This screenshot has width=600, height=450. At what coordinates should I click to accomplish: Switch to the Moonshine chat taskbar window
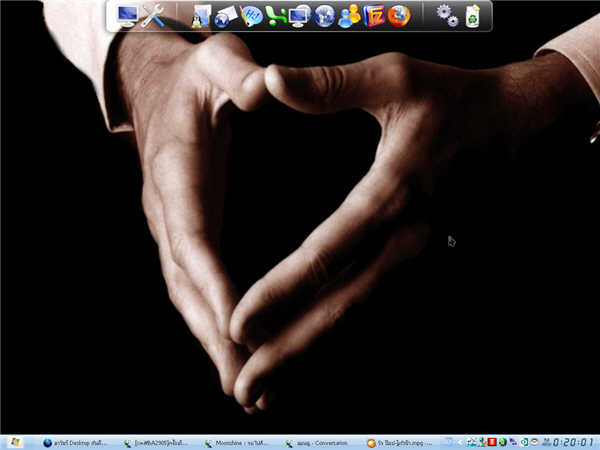tap(238, 443)
